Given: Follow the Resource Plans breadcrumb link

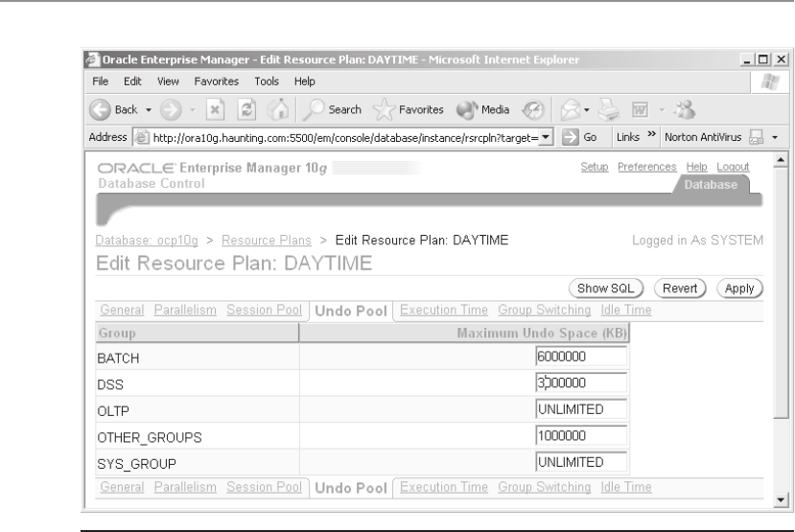Looking at the screenshot, I should 267,241.
